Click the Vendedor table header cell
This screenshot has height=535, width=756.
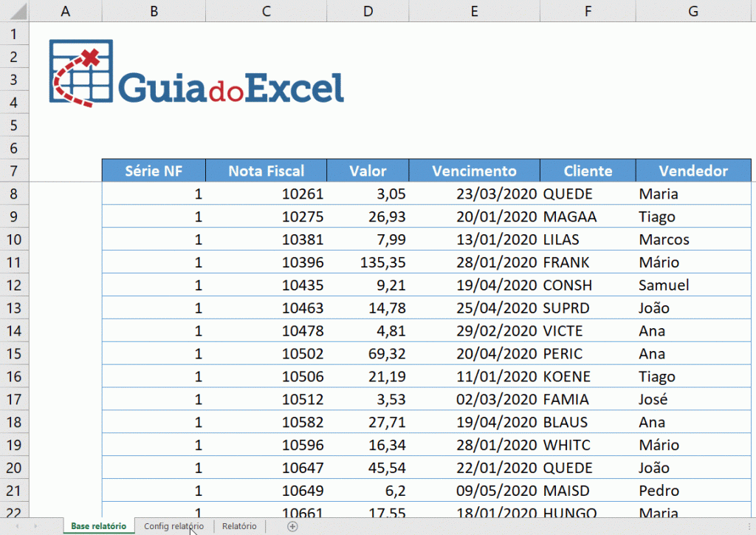click(x=693, y=171)
